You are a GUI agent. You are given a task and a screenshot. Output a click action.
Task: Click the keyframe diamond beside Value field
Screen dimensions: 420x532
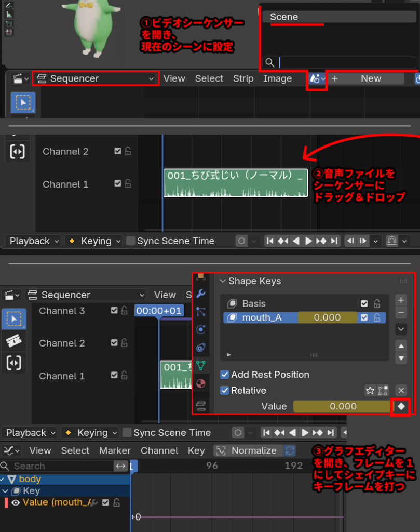pyautogui.click(x=401, y=406)
